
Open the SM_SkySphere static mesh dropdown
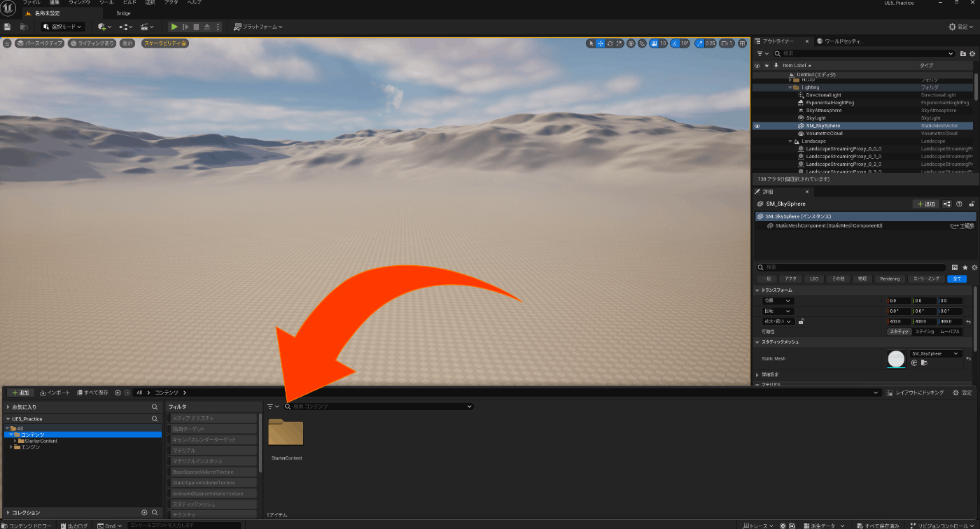click(x=936, y=353)
